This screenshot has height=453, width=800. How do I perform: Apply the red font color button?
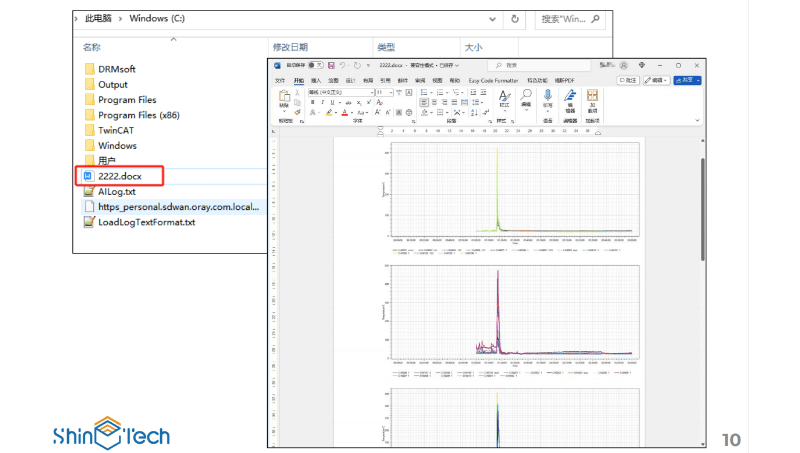345,112
